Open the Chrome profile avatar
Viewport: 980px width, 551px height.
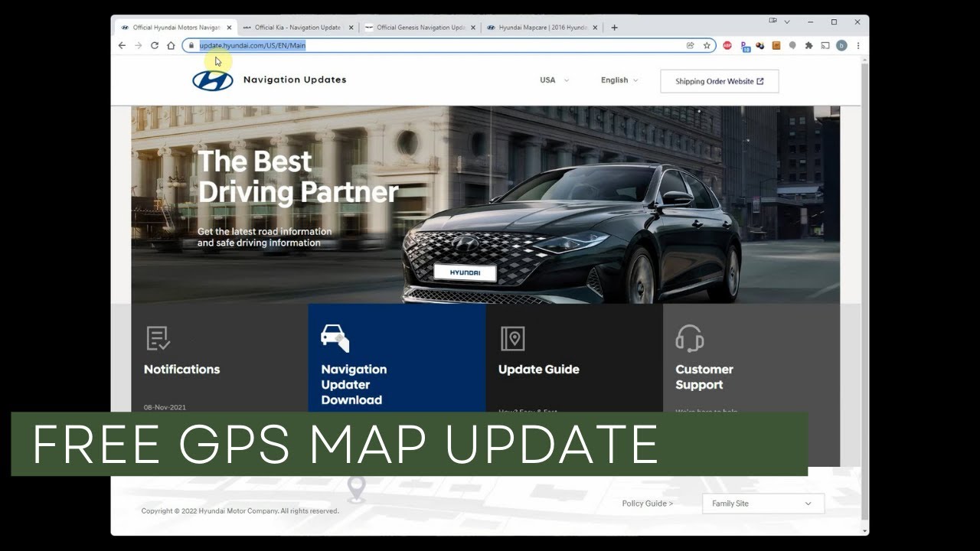click(x=841, y=45)
